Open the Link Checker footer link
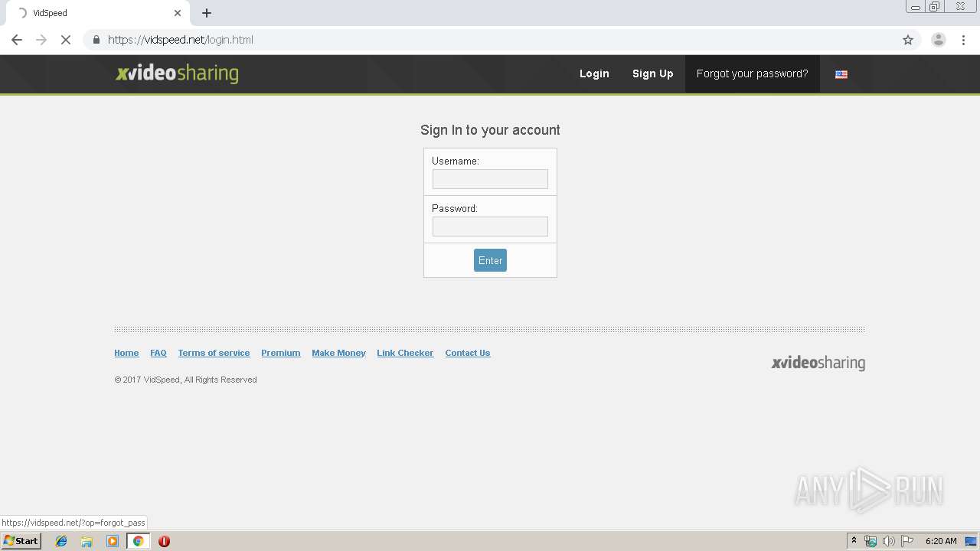The height and width of the screenshot is (551, 980). (x=405, y=353)
